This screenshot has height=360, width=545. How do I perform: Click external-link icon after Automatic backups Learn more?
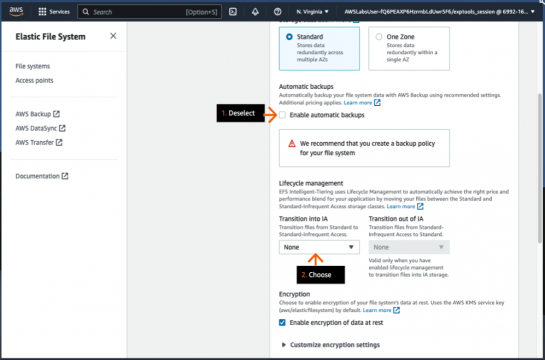(x=377, y=103)
